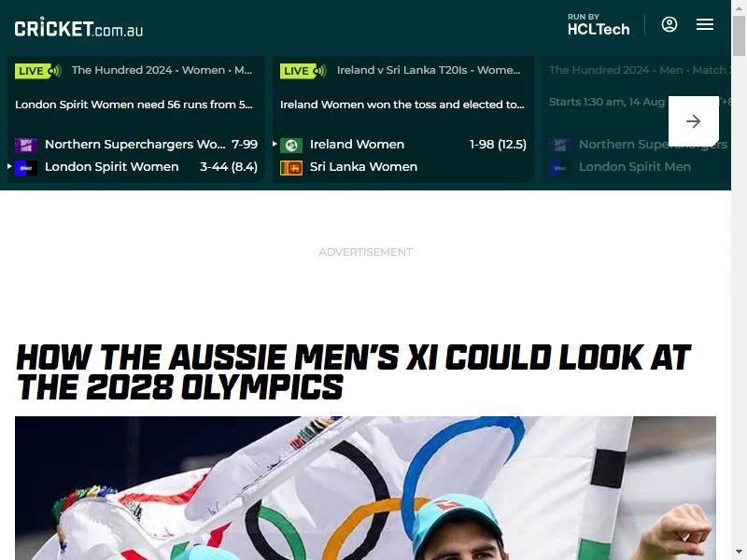Click the London Spirit Women team logo
This screenshot has height=560, width=747.
26,168
